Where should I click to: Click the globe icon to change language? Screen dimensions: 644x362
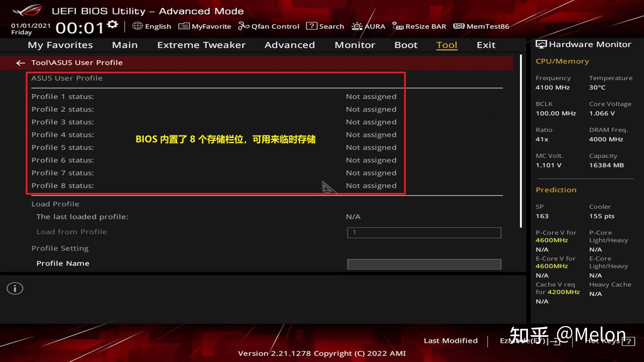[138, 26]
